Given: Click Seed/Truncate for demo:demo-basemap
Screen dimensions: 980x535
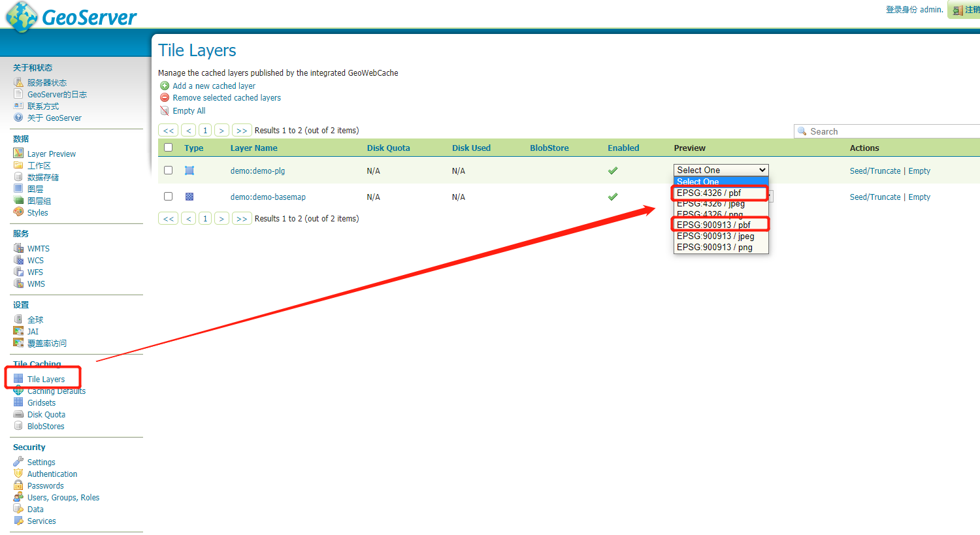Looking at the screenshot, I should point(875,197).
